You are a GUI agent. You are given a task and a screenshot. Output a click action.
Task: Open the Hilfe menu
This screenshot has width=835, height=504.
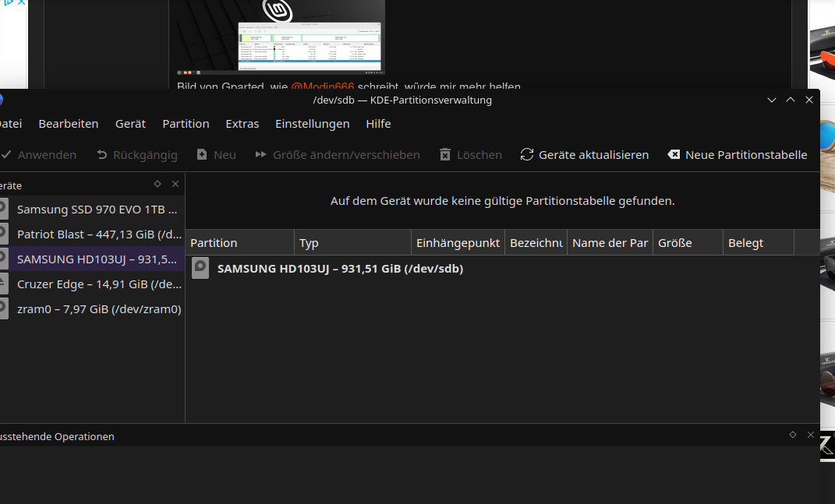click(378, 124)
